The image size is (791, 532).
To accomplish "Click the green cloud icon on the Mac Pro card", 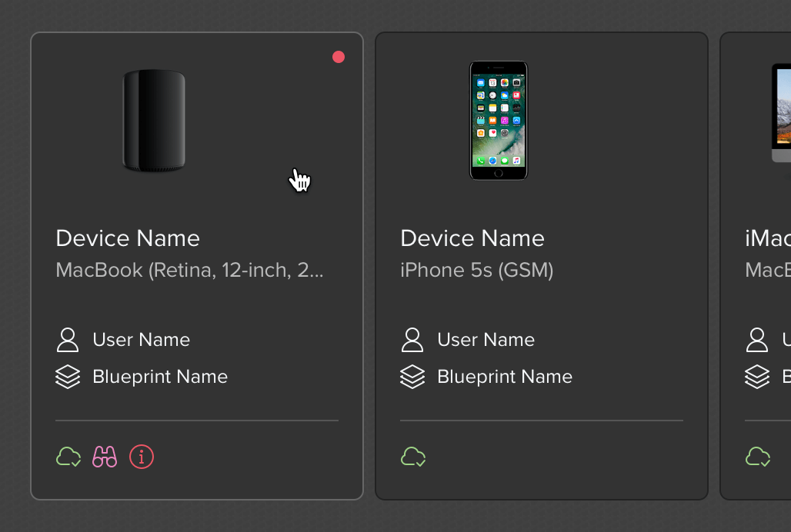I will pos(68,457).
